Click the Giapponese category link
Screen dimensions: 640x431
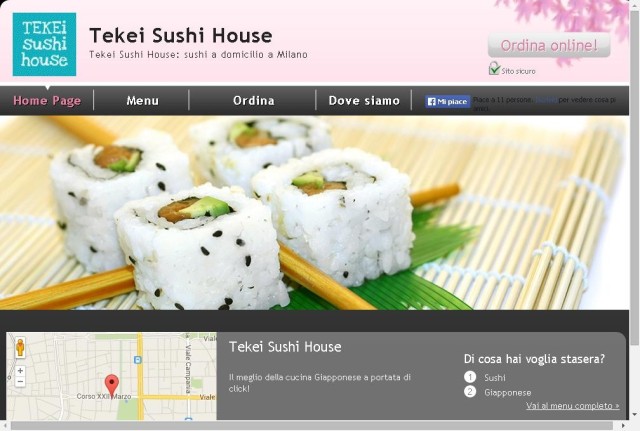point(508,393)
